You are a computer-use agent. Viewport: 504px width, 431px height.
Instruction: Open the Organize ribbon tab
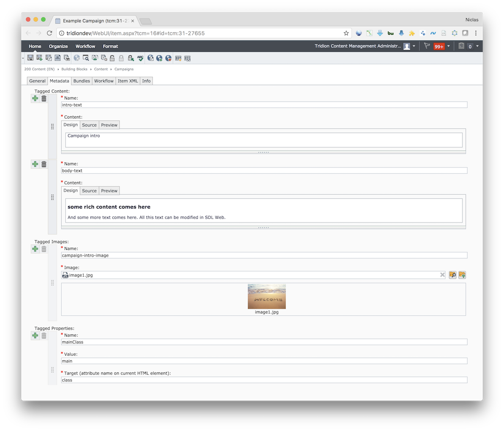[58, 46]
